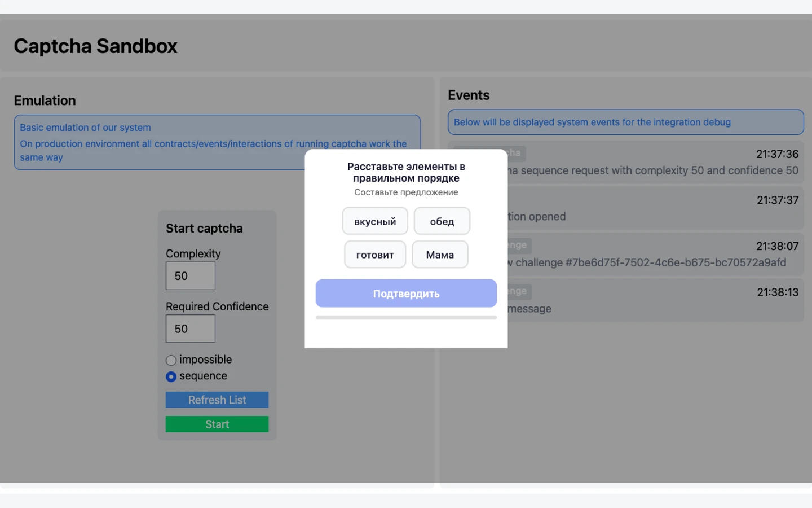
Task: Select the word chip 'вкусный'
Action: [x=375, y=221]
